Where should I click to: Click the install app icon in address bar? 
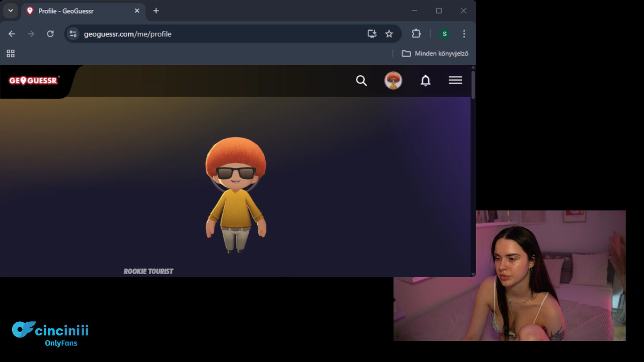tap(372, 34)
